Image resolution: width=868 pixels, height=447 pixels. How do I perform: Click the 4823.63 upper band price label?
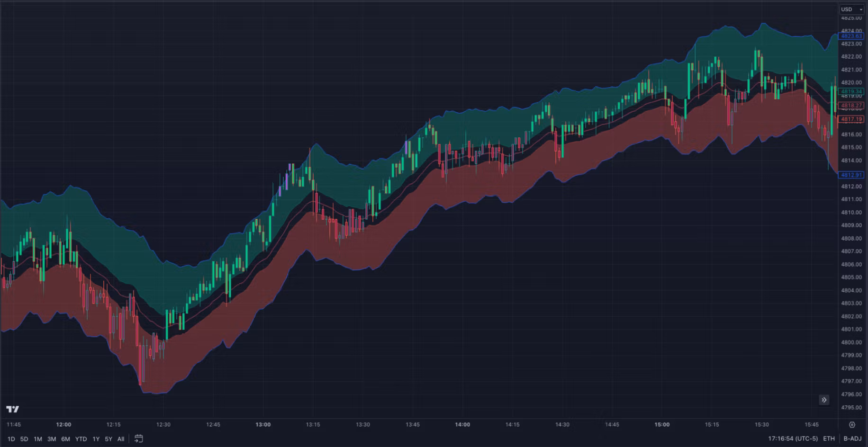[x=851, y=36]
